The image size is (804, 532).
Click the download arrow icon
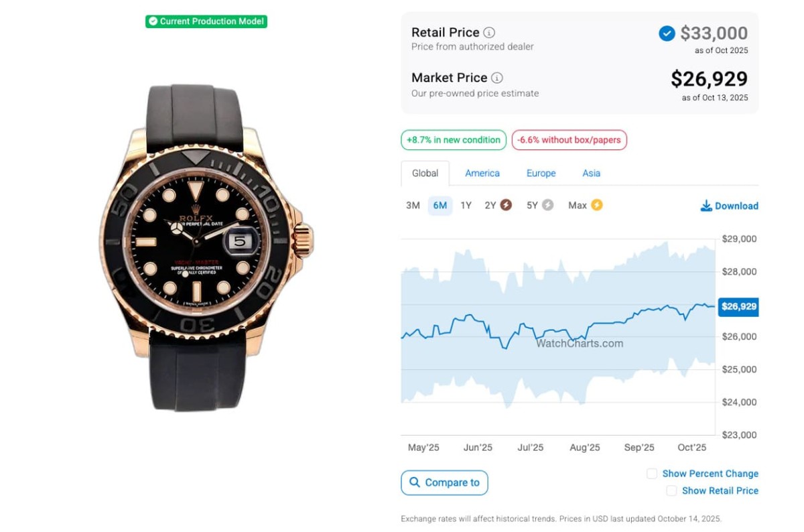click(x=706, y=206)
